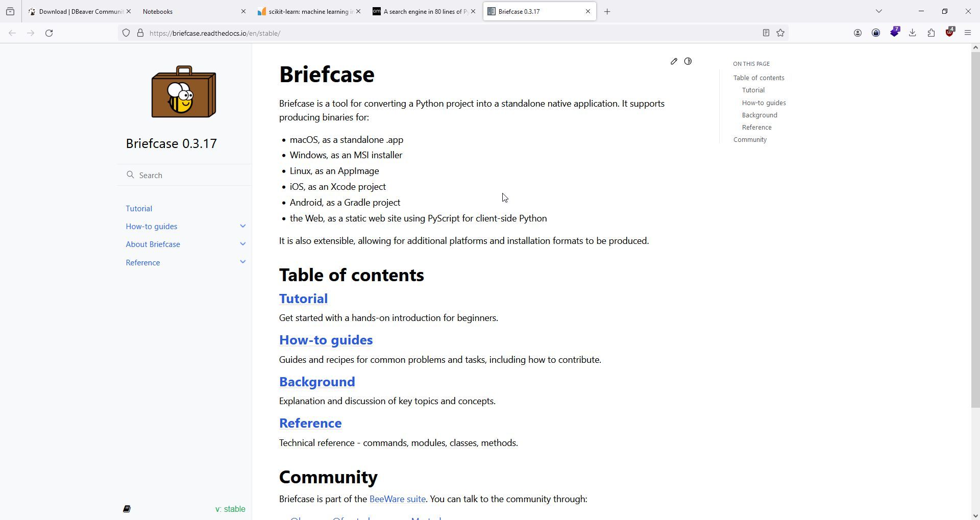Click the scrollbar down arrow
The image size is (980, 520).
(x=975, y=515)
